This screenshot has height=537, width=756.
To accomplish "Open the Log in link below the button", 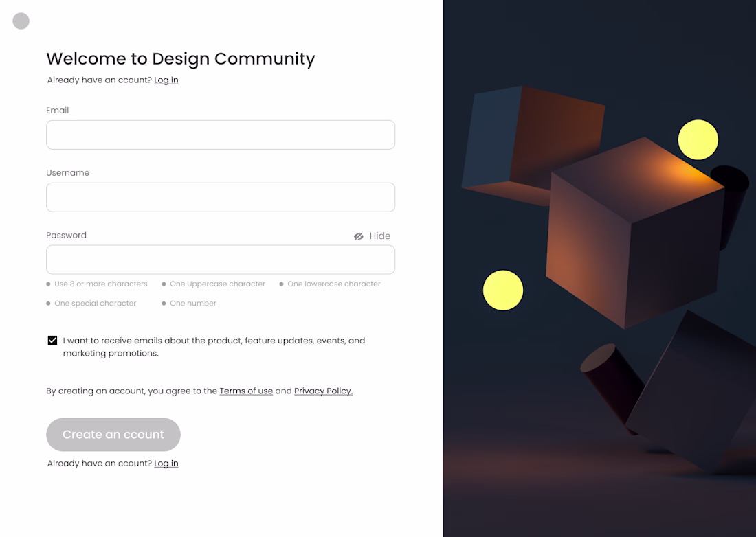I will tap(166, 464).
